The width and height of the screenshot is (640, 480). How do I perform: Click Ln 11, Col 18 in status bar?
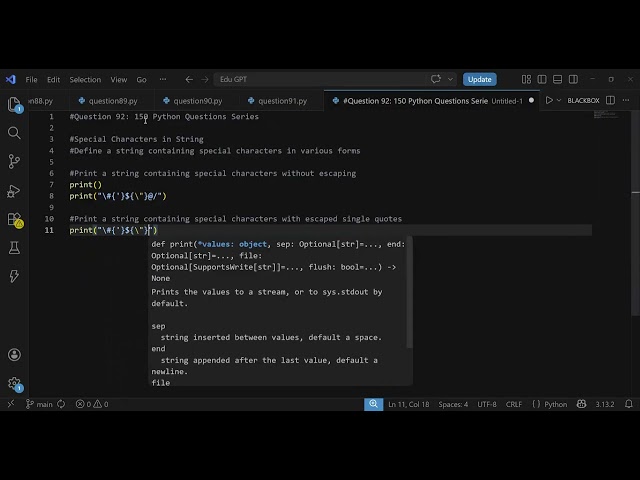coord(409,404)
